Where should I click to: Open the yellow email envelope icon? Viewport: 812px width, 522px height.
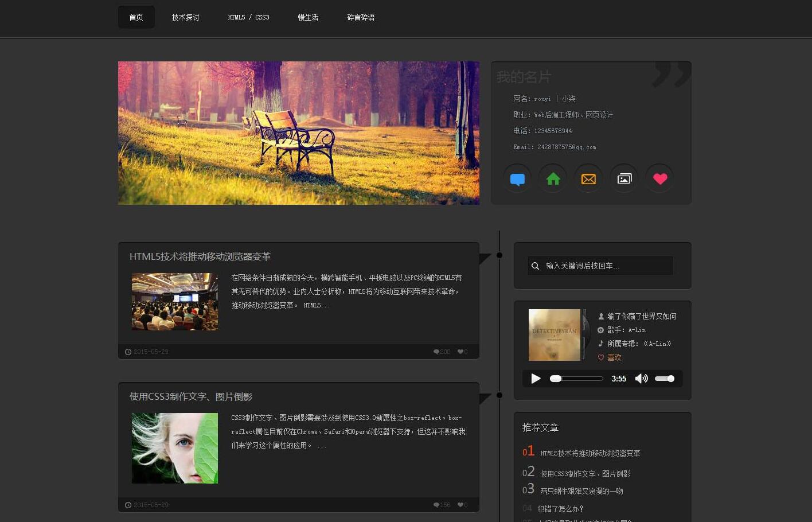pyautogui.click(x=588, y=178)
